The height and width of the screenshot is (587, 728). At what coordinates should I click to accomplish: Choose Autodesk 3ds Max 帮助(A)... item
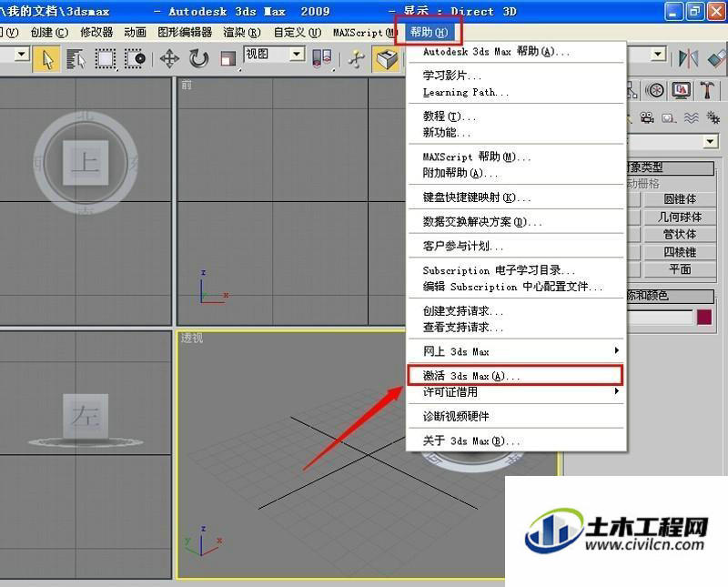coord(516,51)
